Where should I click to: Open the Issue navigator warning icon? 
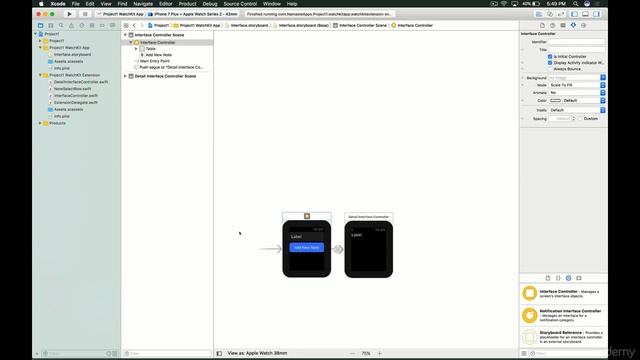coord(71,25)
